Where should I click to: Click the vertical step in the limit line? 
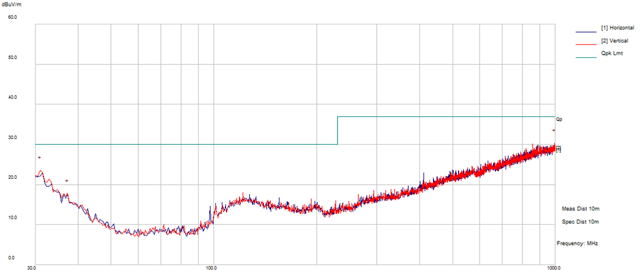coord(338,131)
